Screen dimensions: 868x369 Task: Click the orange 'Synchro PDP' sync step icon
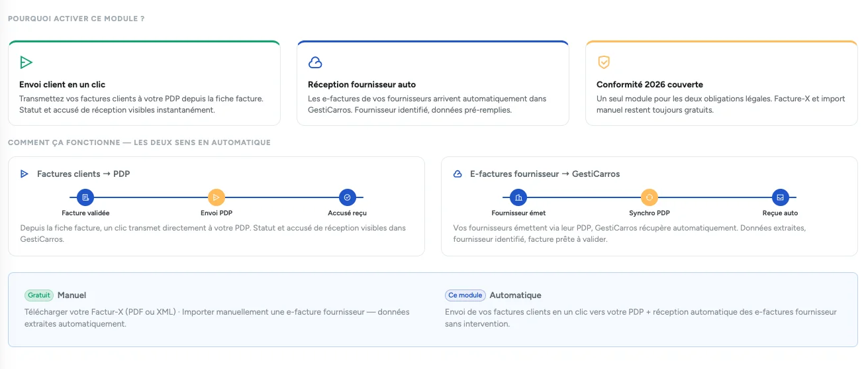coord(650,197)
